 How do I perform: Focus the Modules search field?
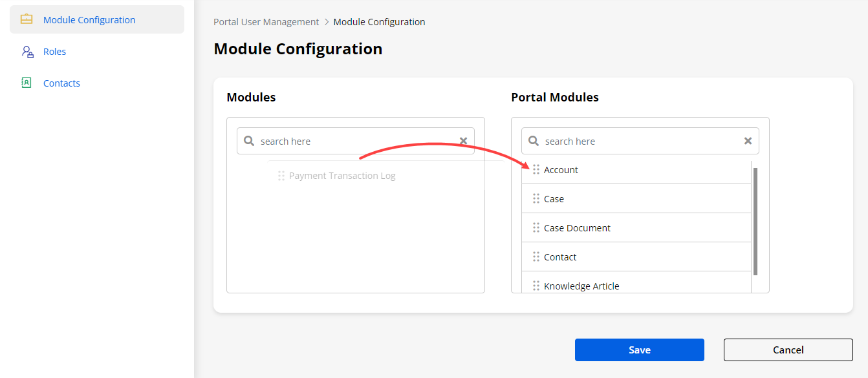[356, 141]
